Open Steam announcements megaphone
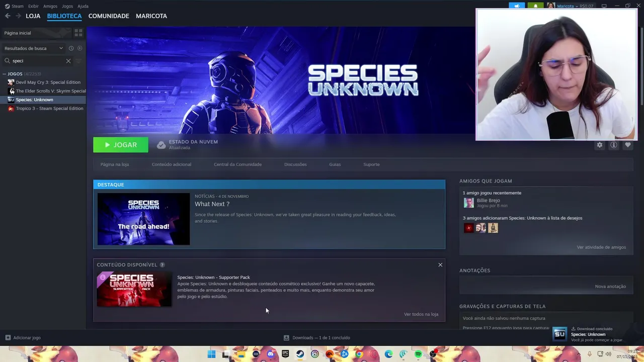The image size is (644, 362). (x=517, y=6)
